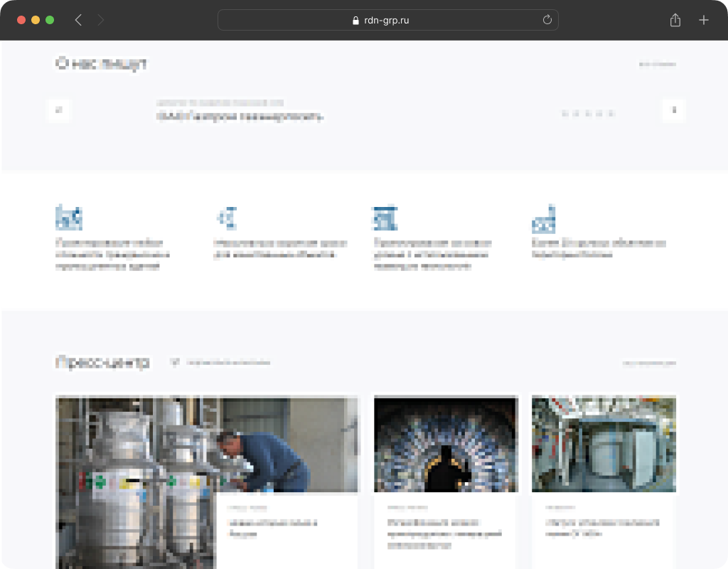Click the first blue feature icon on the left
The image size is (728, 569).
click(69, 217)
